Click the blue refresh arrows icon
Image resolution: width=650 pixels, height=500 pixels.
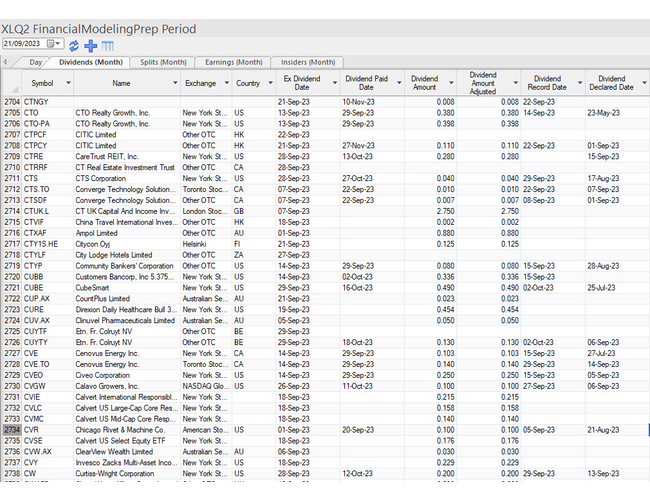(x=74, y=46)
